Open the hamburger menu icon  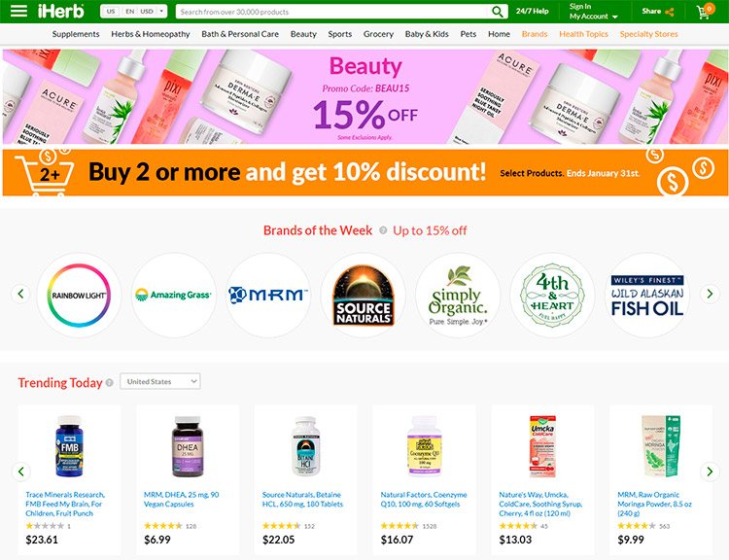click(x=18, y=11)
